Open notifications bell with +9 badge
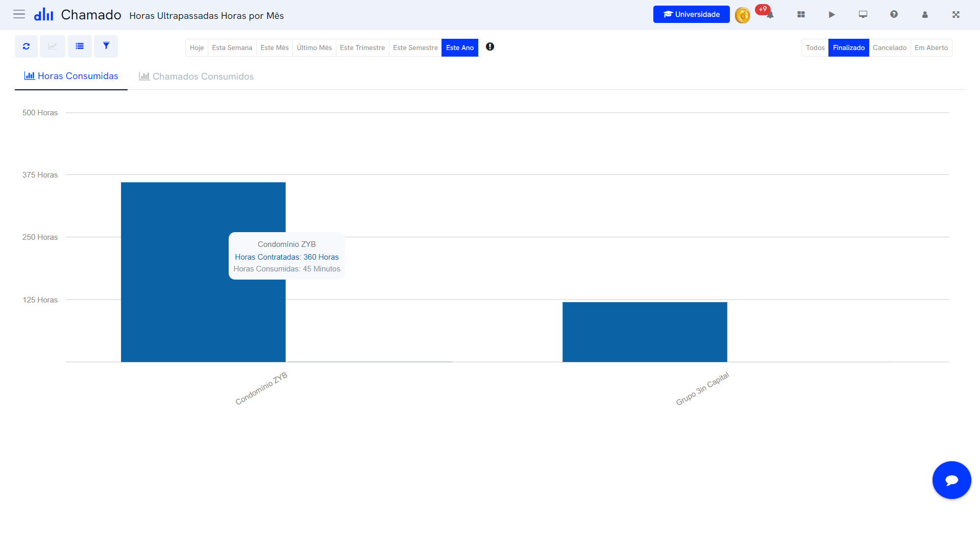The width and height of the screenshot is (980, 551). point(770,14)
